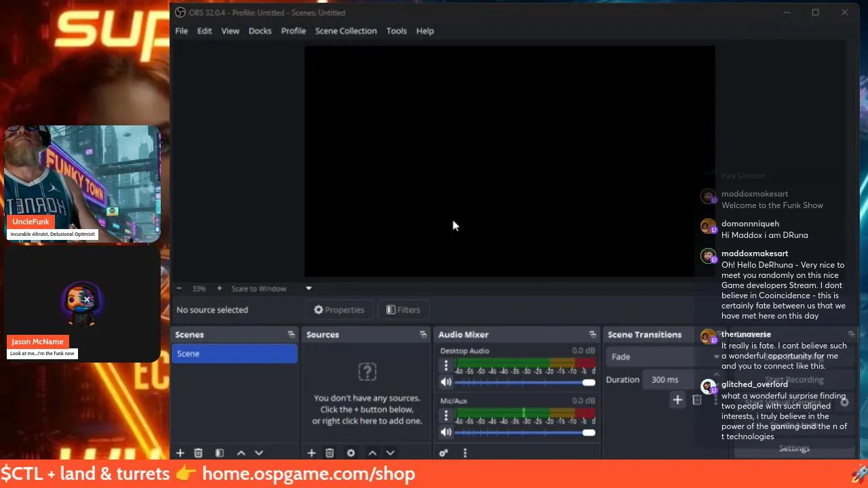Open scene filters icon in the Scenes toolbar
This screenshot has width=868, height=488.
coord(220,453)
